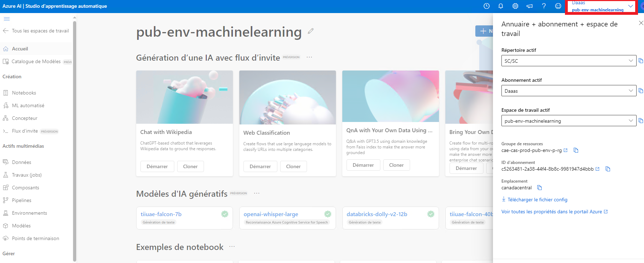This screenshot has width=644, height=263.
Task: Open resource group cae-cas-prod-pub-env-p-rg link
Action: (534, 150)
